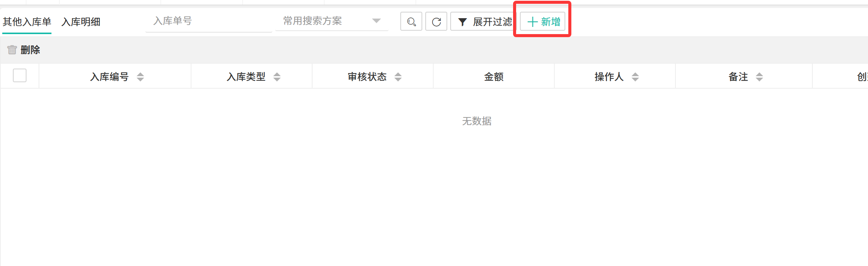Screen dimensions: 868x266
Task: Switch to the 其他入库单 tab
Action: 27,22
